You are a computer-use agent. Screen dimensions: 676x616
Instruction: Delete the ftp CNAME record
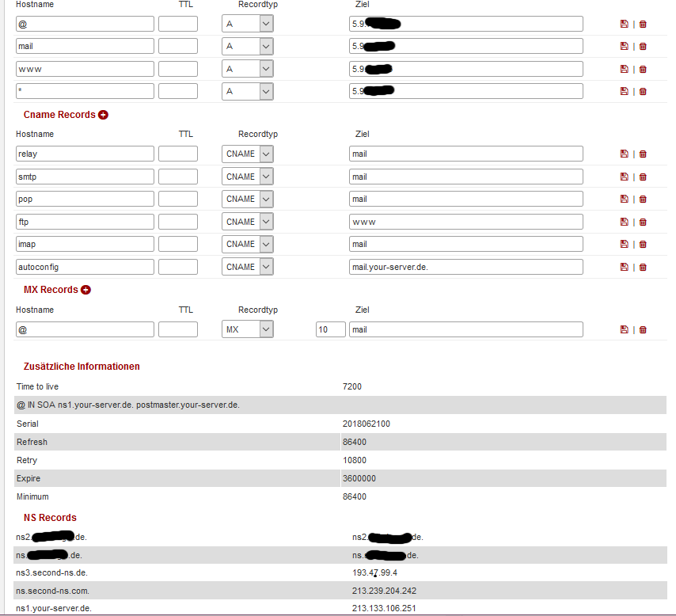click(642, 222)
